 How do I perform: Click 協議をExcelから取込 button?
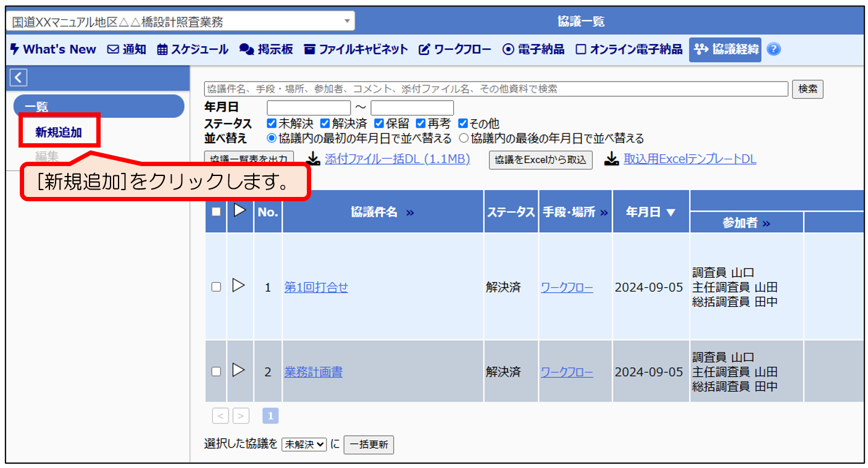point(541,159)
